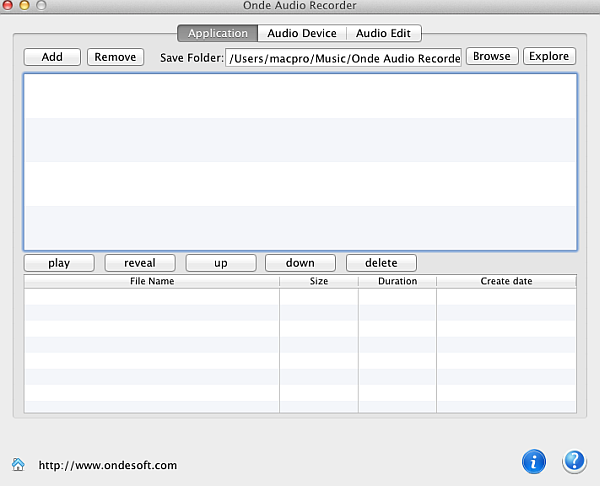Screen dimensions: 600x486
Task: Sort recordings by Create date header
Action: (x=506, y=282)
